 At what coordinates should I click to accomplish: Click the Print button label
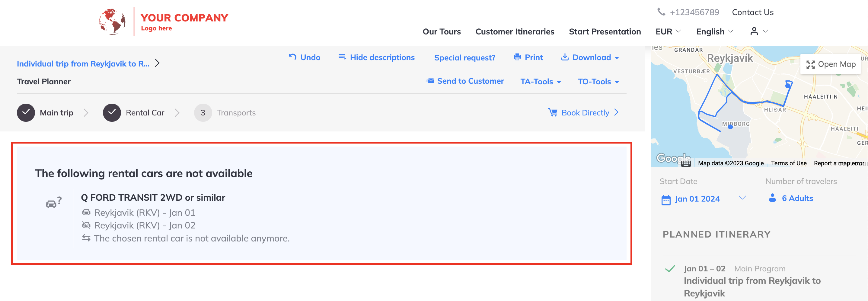534,57
